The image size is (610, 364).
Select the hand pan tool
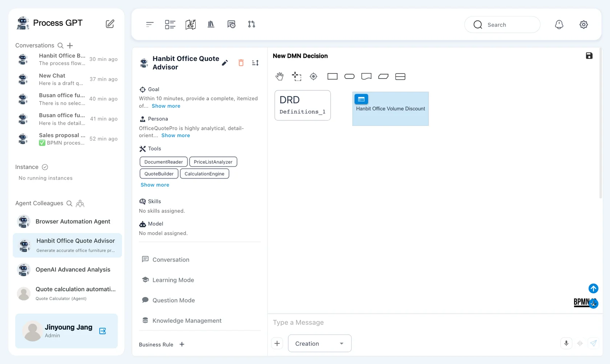coord(279,77)
